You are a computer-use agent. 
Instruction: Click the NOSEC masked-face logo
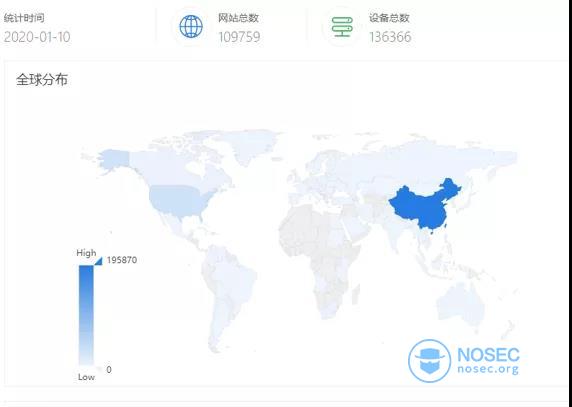point(429,361)
